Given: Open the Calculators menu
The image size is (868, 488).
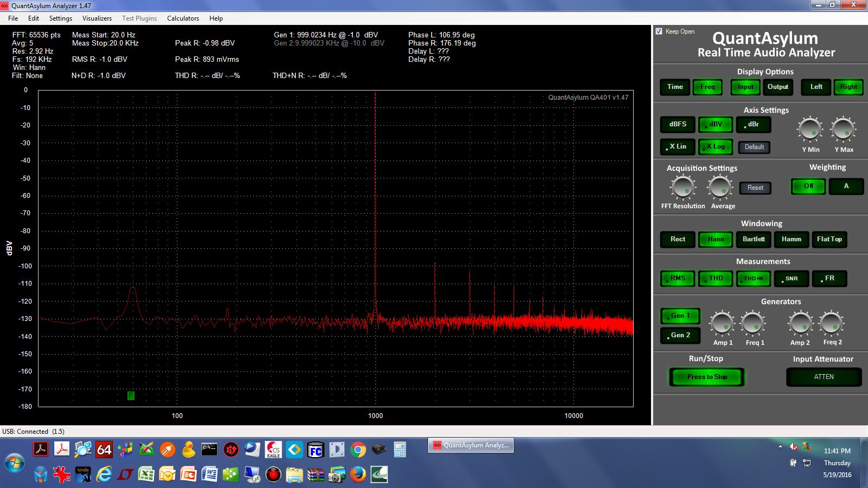Looking at the screenshot, I should pyautogui.click(x=183, y=18).
